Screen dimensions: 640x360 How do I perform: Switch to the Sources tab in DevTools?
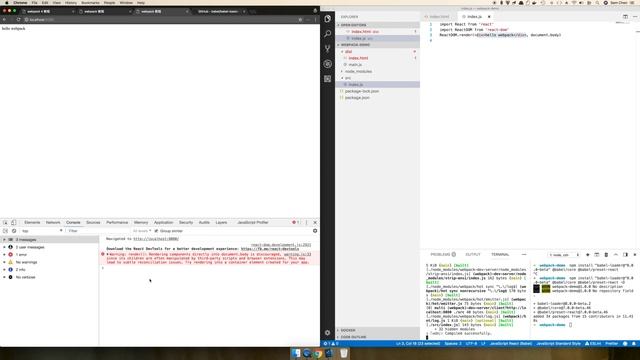tap(93, 222)
